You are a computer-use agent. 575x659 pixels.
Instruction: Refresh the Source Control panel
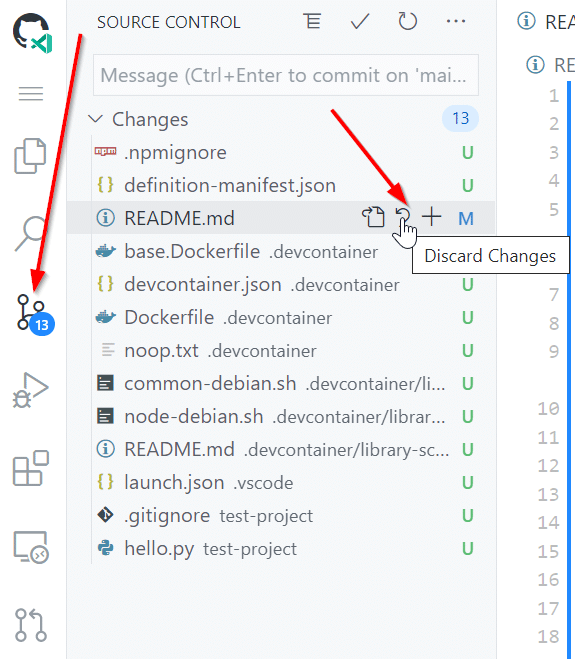click(x=407, y=21)
